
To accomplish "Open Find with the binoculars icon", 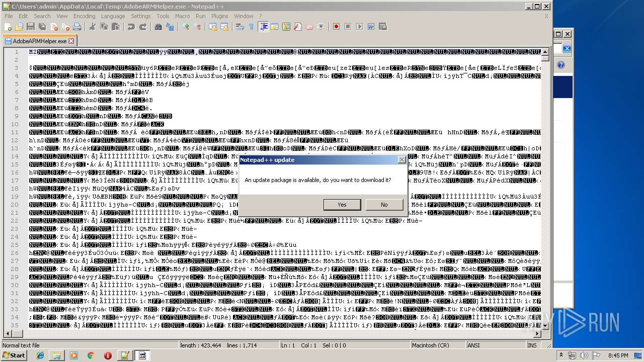I will (x=158, y=27).
